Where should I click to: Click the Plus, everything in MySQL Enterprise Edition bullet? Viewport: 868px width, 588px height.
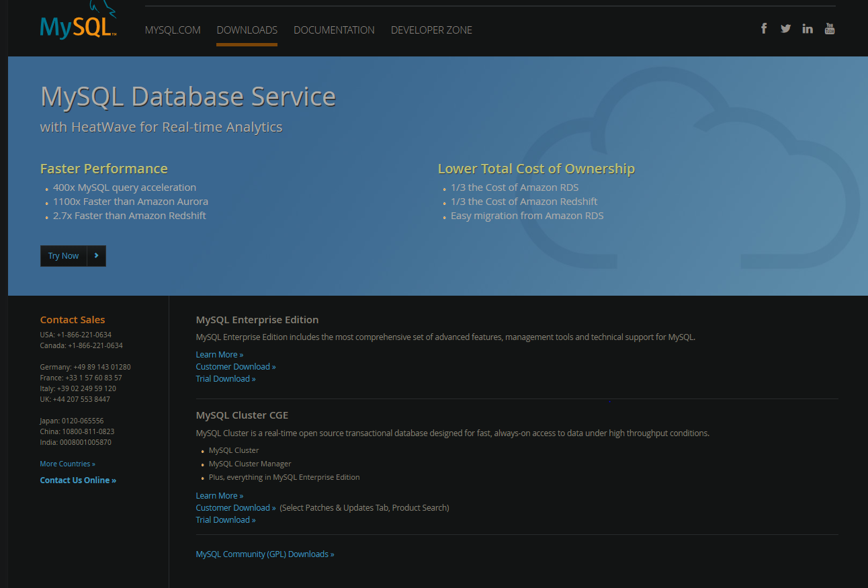click(284, 477)
